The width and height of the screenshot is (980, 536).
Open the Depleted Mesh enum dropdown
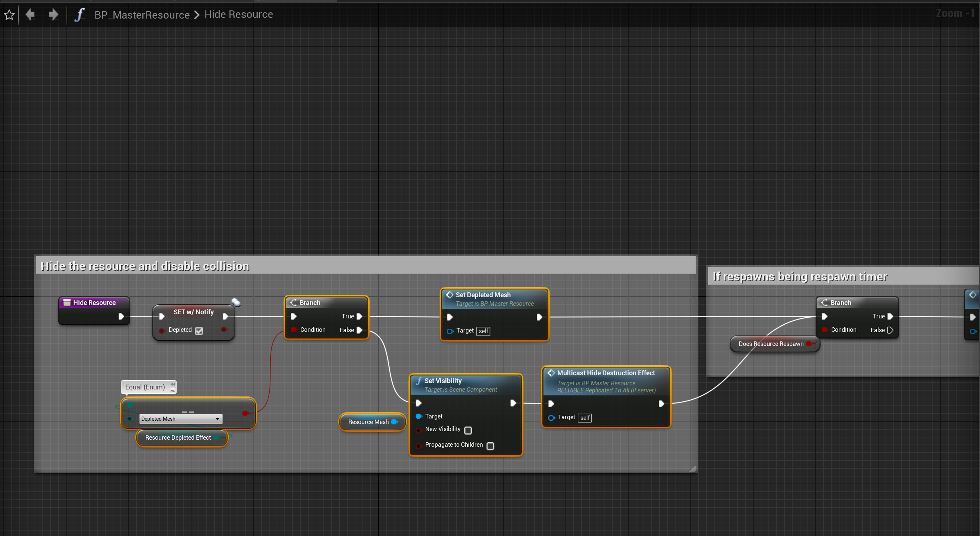(217, 419)
